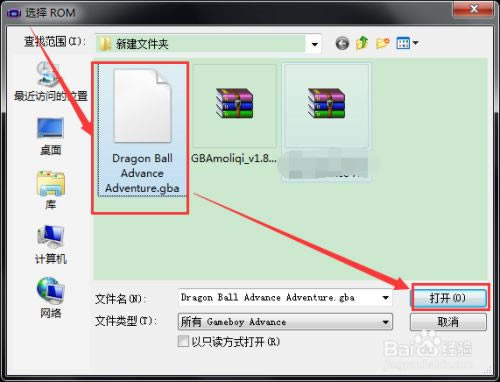Enable open as read-only (以只读方式打开) checkbox
500x382 pixels.
tap(183, 341)
